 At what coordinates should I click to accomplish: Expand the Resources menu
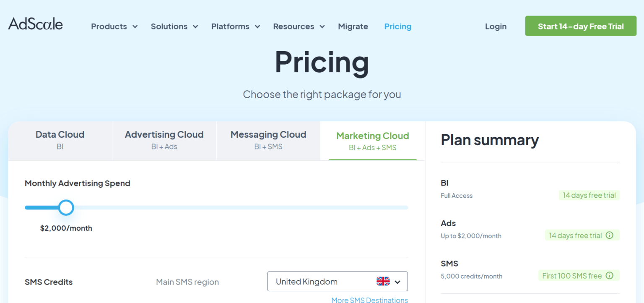pos(299,26)
